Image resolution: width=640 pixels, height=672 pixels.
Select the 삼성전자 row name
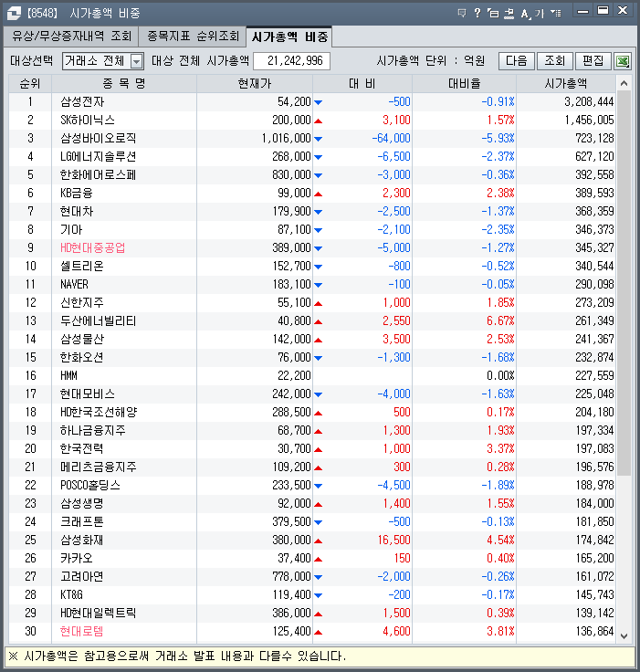(x=82, y=102)
